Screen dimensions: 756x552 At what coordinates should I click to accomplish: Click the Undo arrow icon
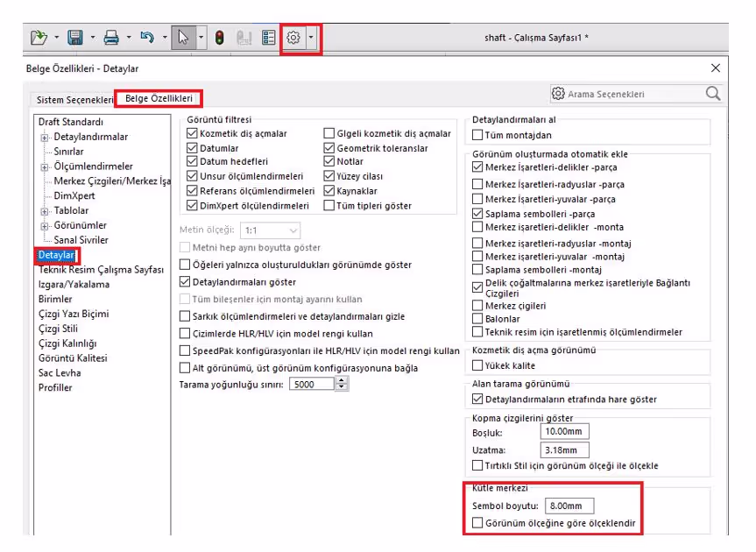tap(147, 37)
